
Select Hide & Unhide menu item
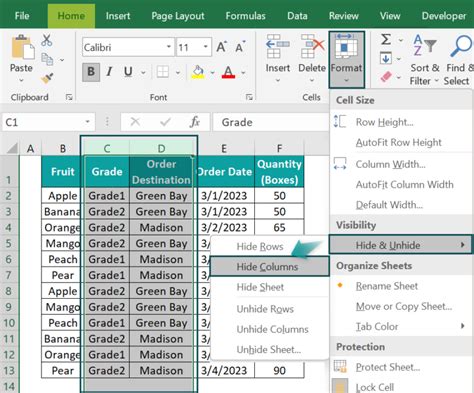tap(401, 245)
